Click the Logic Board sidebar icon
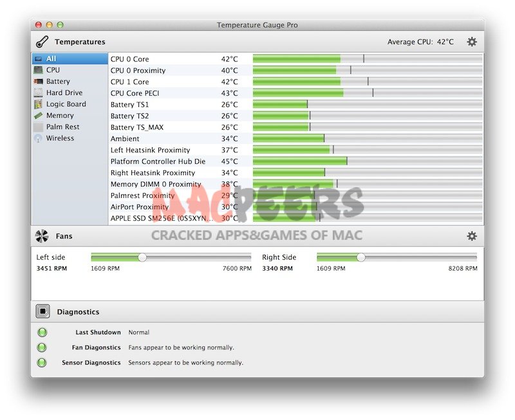The image size is (515, 420). [38, 104]
